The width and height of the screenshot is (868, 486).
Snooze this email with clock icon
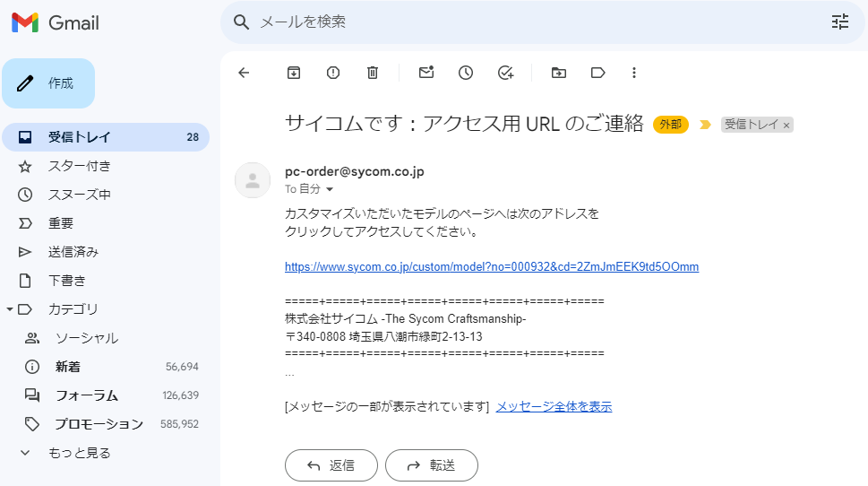[x=466, y=73]
